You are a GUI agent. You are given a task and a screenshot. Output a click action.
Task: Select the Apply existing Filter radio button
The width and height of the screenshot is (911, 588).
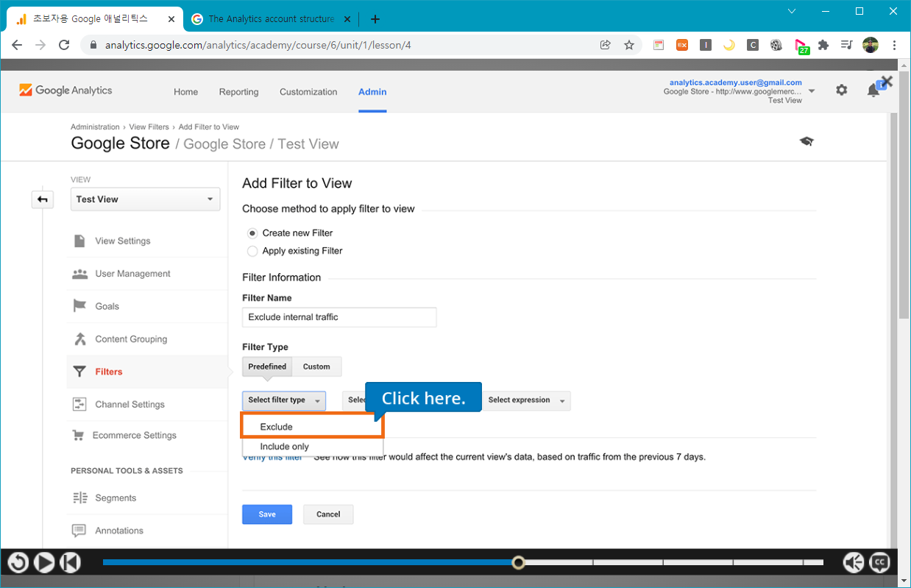click(252, 251)
